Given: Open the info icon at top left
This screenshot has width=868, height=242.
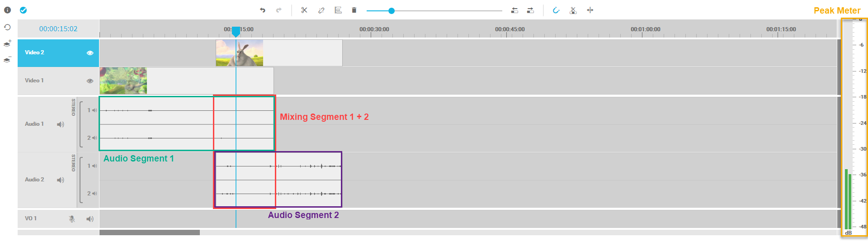Looking at the screenshot, I should click(x=7, y=10).
